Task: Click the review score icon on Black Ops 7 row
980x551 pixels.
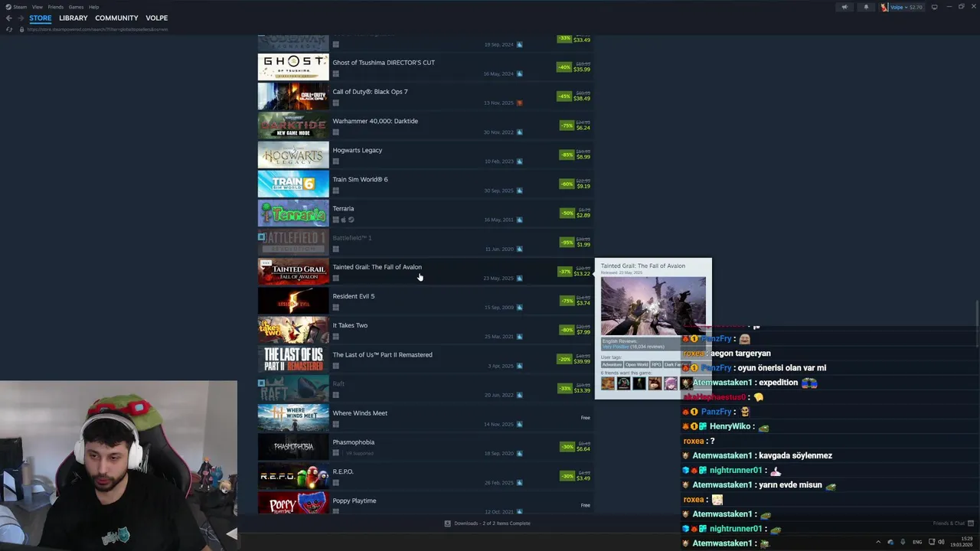Action: [519, 103]
